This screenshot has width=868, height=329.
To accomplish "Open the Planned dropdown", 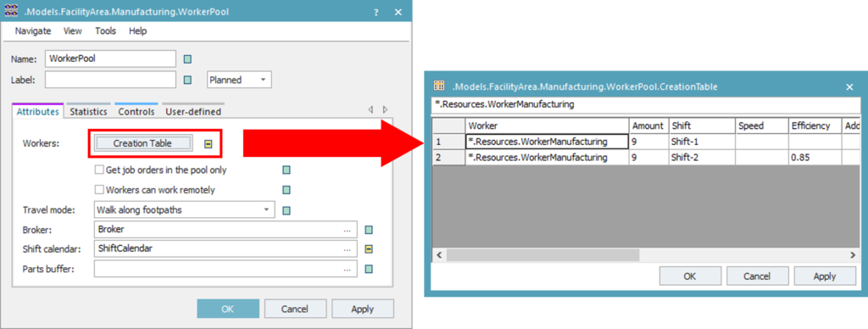I will [239, 80].
